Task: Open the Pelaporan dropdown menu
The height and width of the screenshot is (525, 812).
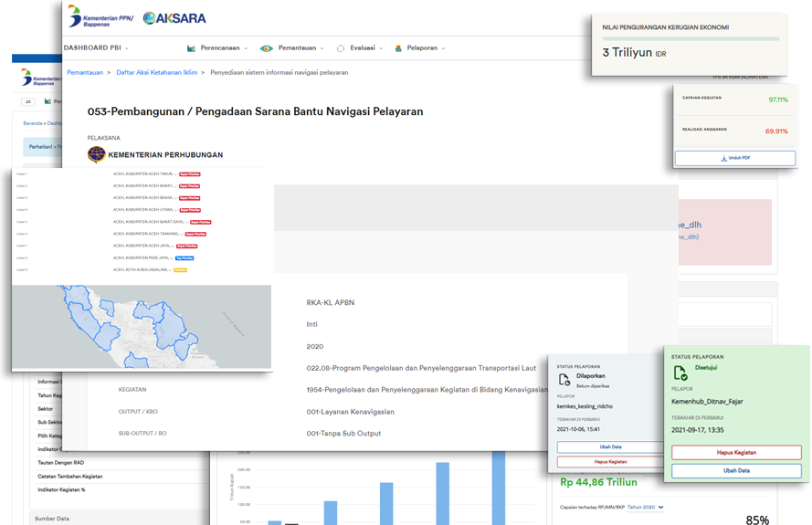Action: point(425,48)
